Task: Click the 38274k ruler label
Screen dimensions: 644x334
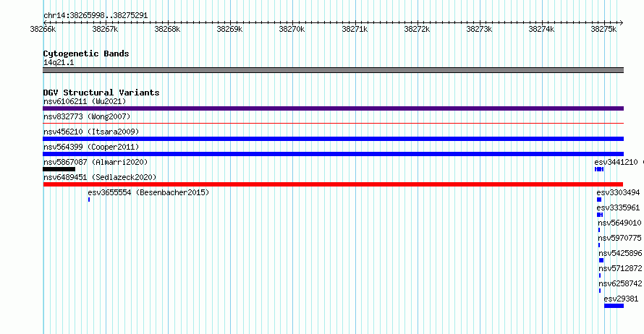Action: click(542, 29)
